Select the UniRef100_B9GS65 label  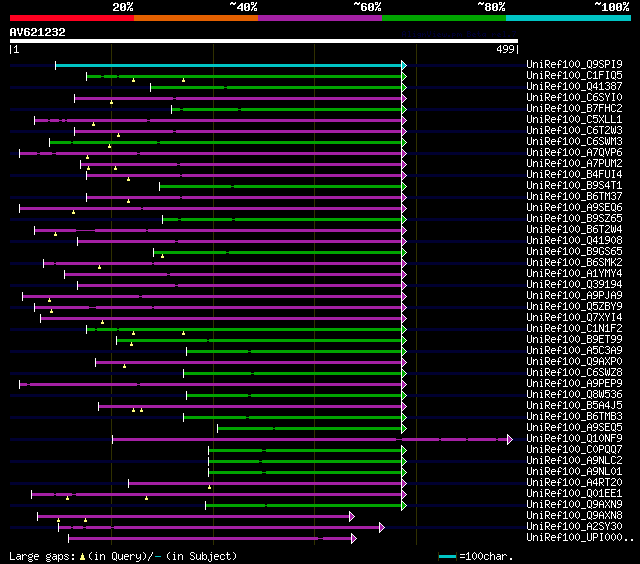(574, 252)
